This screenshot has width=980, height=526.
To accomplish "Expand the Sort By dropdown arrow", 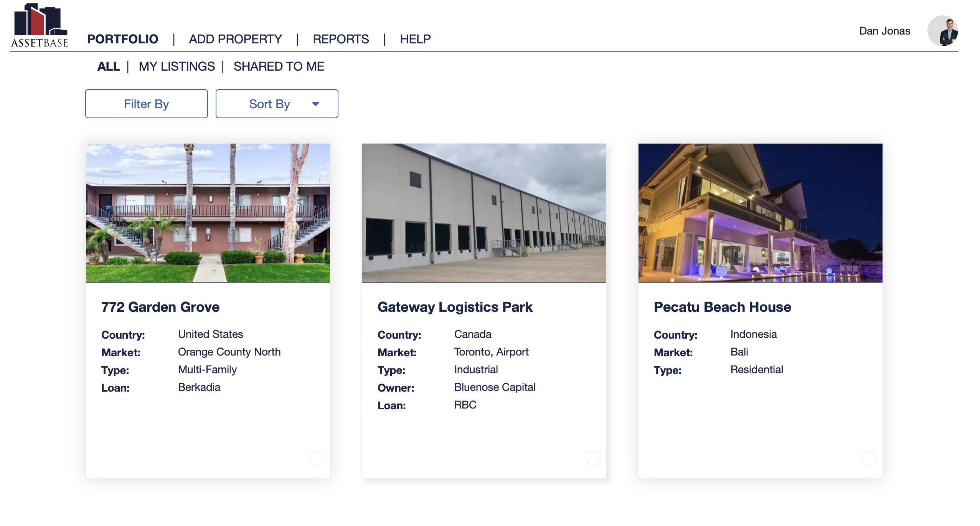I will [315, 104].
